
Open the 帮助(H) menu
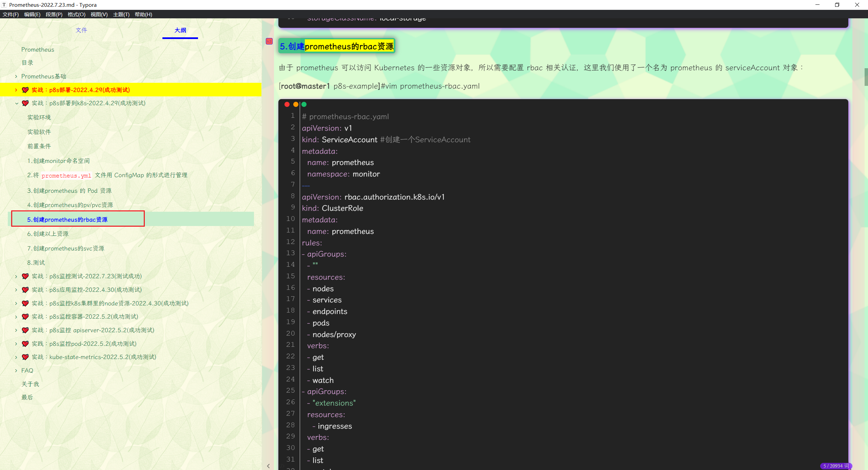[x=143, y=14]
